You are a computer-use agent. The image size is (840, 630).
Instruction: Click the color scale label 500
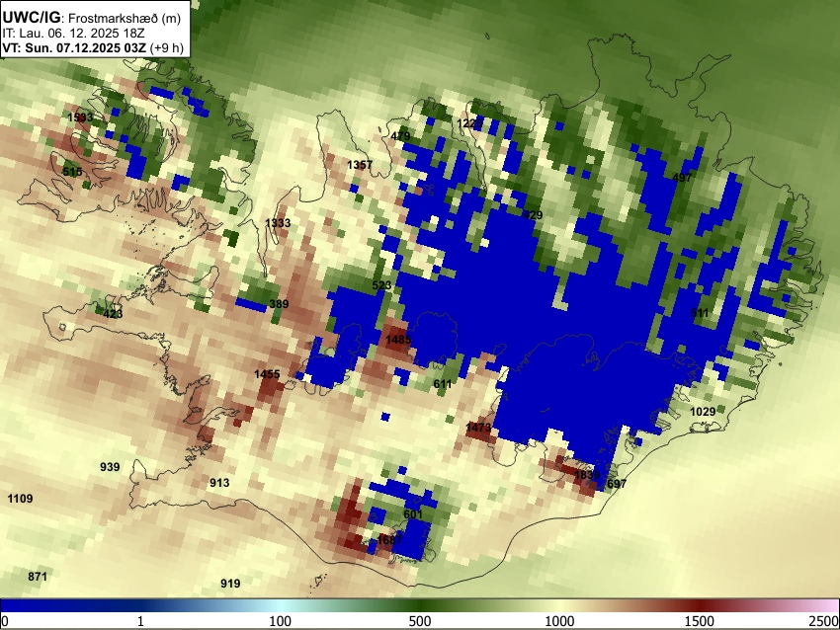tap(420, 621)
